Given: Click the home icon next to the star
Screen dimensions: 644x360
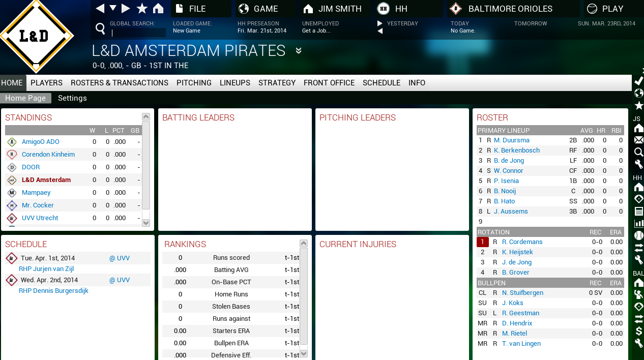Looking at the screenshot, I should coord(158,9).
